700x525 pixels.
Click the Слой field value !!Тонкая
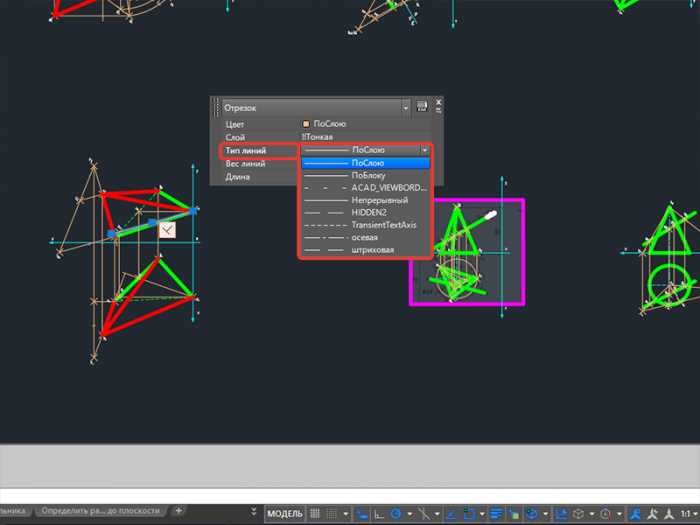tap(318, 136)
